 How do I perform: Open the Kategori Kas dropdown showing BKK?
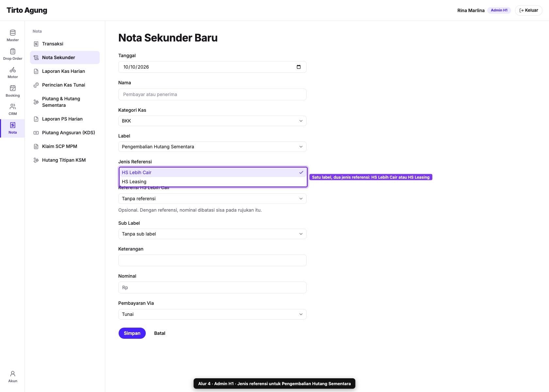[212, 121]
